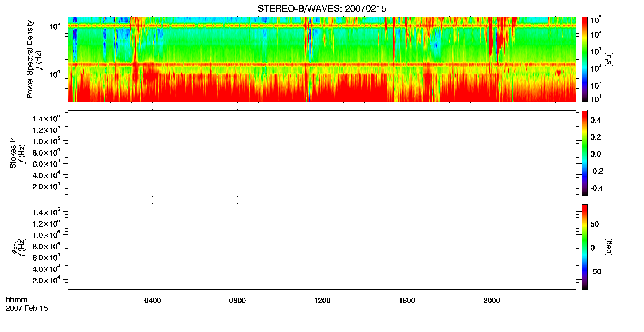Click the 1600 time tick label
The width and height of the screenshot is (644, 332).
407,301
